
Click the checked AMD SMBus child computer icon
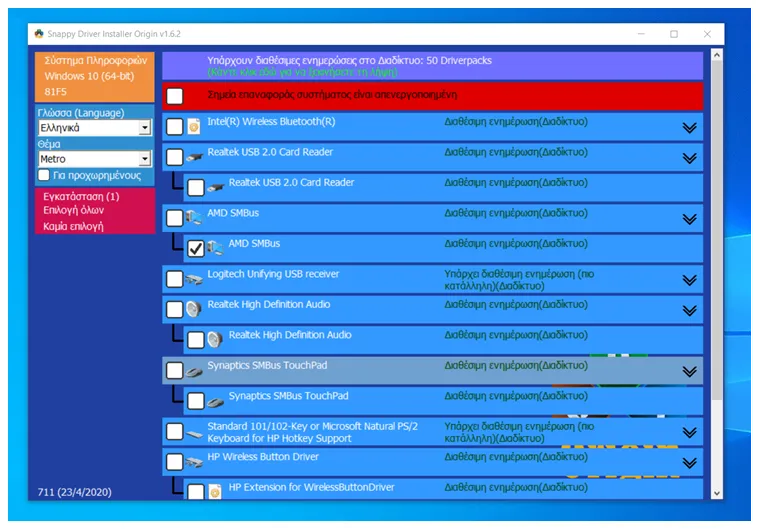point(215,249)
